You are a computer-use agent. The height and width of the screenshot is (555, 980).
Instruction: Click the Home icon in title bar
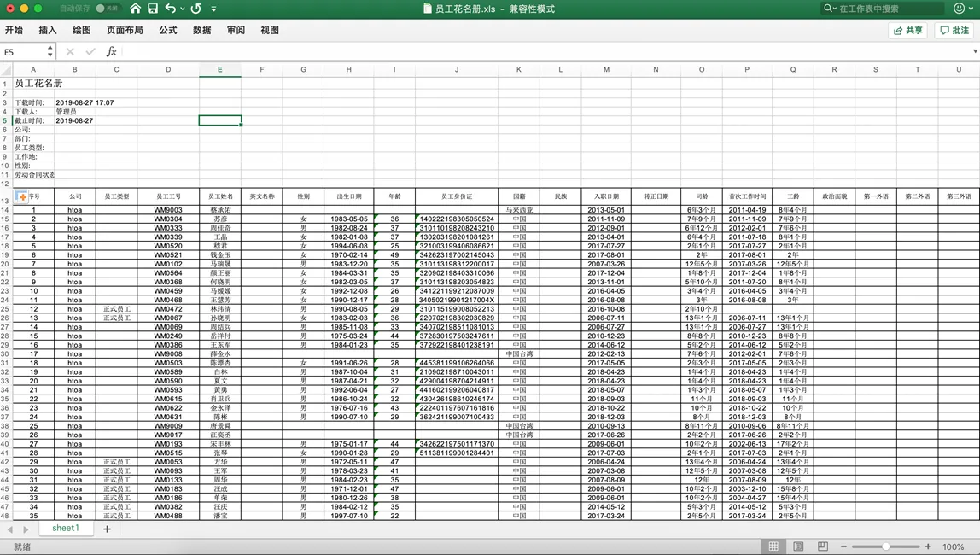click(x=136, y=9)
